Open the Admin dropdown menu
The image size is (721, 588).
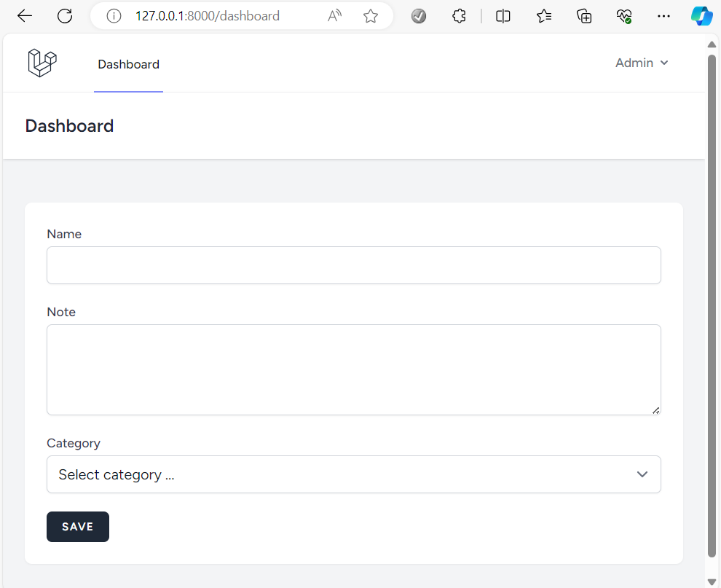[x=642, y=63]
